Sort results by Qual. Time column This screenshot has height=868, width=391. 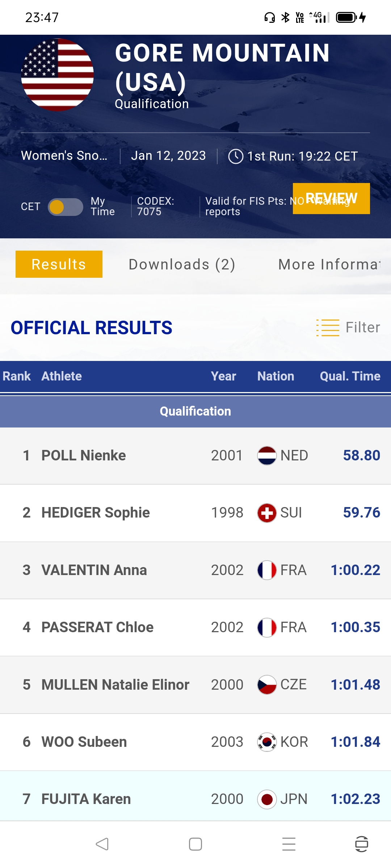(x=350, y=376)
